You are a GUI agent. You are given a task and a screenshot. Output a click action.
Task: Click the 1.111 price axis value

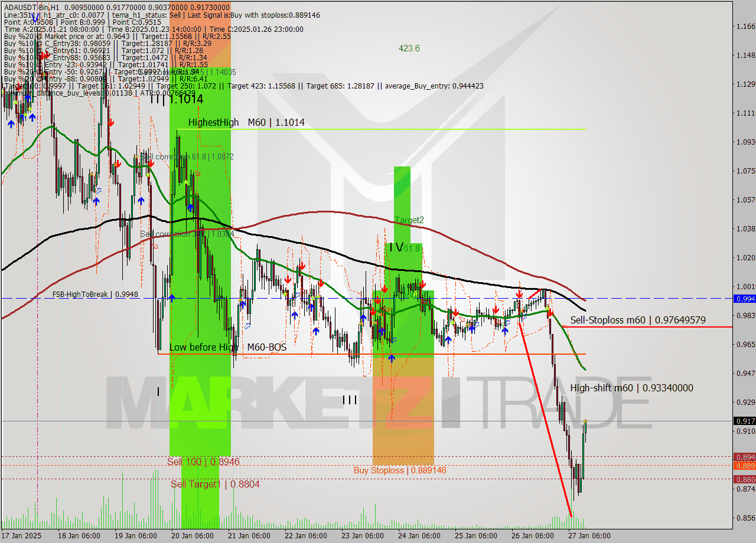[745, 113]
